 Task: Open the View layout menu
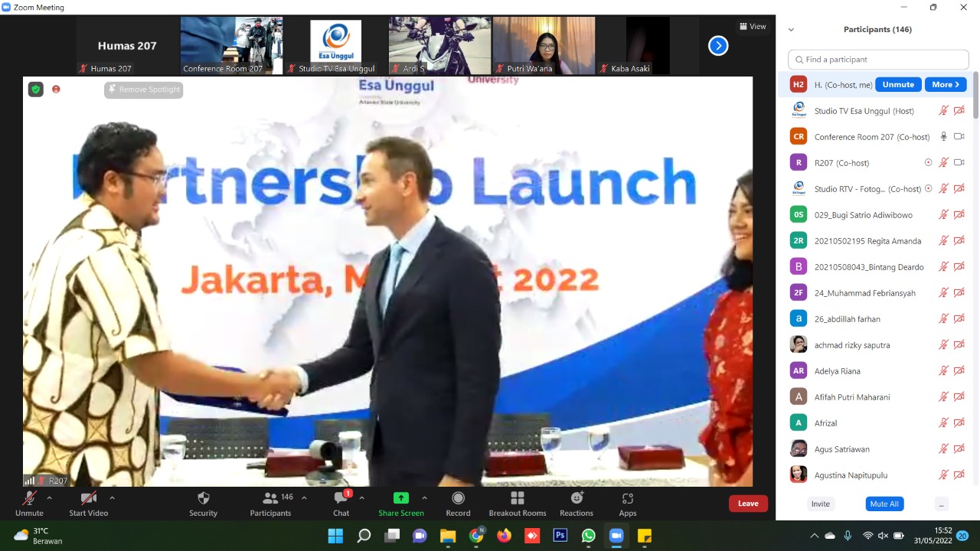click(753, 27)
